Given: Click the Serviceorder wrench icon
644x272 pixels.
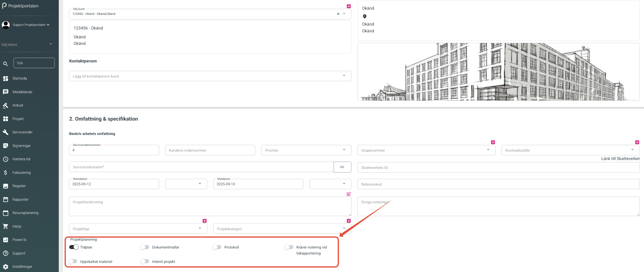Looking at the screenshot, I should [x=5, y=132].
